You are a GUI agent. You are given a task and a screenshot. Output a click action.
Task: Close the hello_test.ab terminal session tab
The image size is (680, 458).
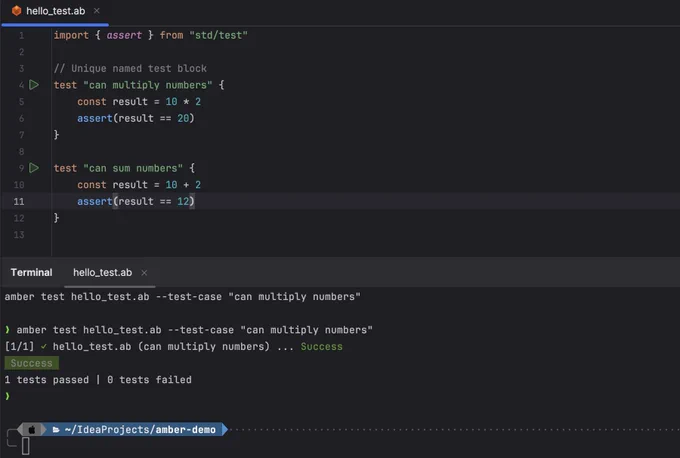(x=144, y=273)
